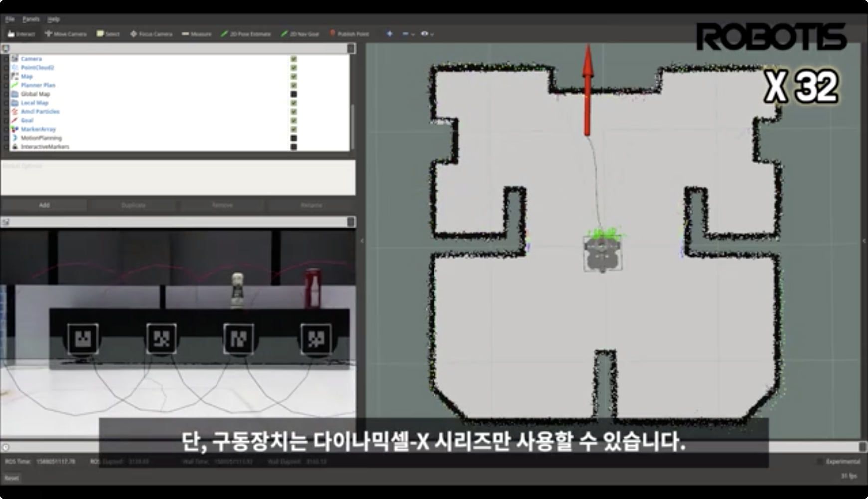
Task: Click the Global Map folder icon
Action: coord(15,94)
